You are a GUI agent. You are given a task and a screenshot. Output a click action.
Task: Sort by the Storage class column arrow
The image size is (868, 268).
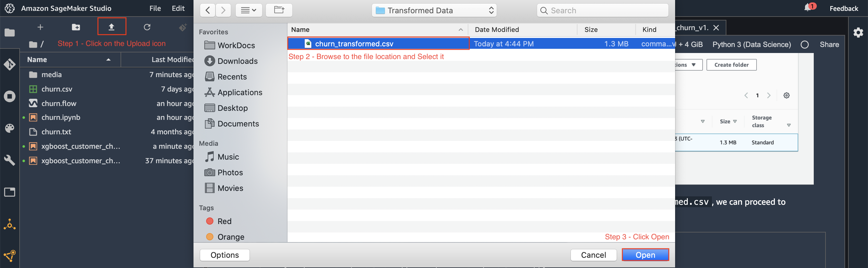point(788,125)
